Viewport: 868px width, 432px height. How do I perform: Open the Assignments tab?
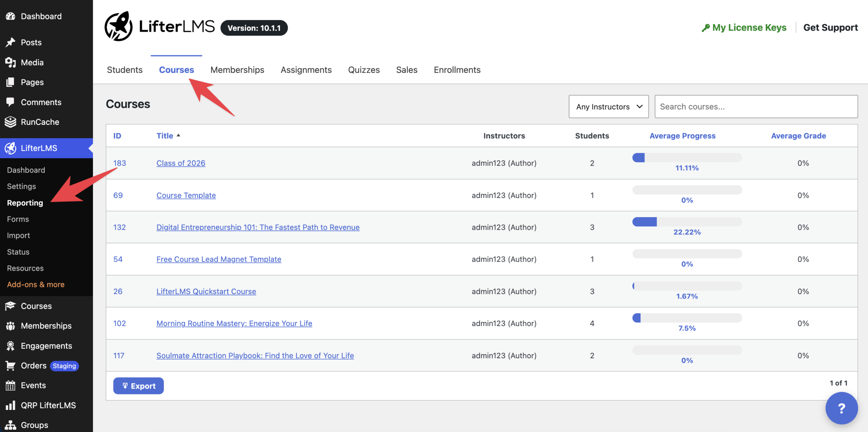point(306,70)
